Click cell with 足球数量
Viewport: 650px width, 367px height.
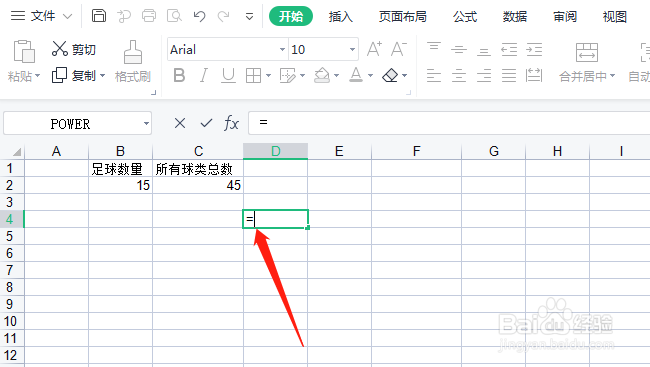[x=120, y=169]
